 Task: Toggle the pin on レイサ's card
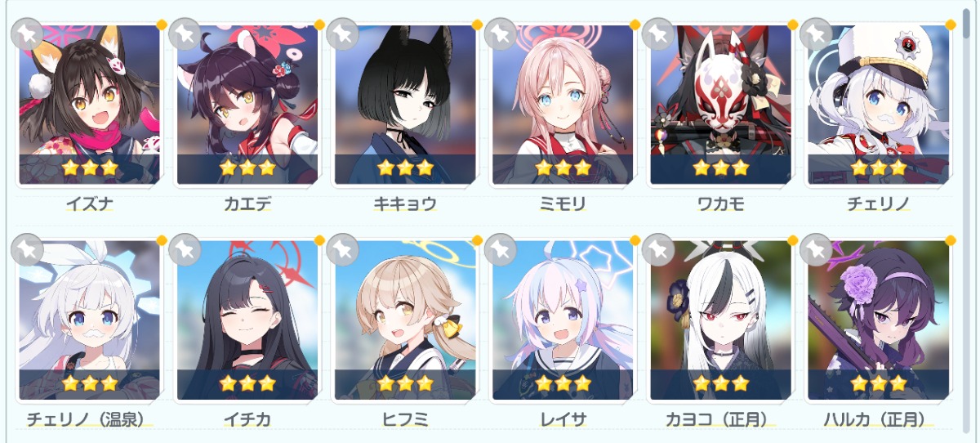(500, 250)
